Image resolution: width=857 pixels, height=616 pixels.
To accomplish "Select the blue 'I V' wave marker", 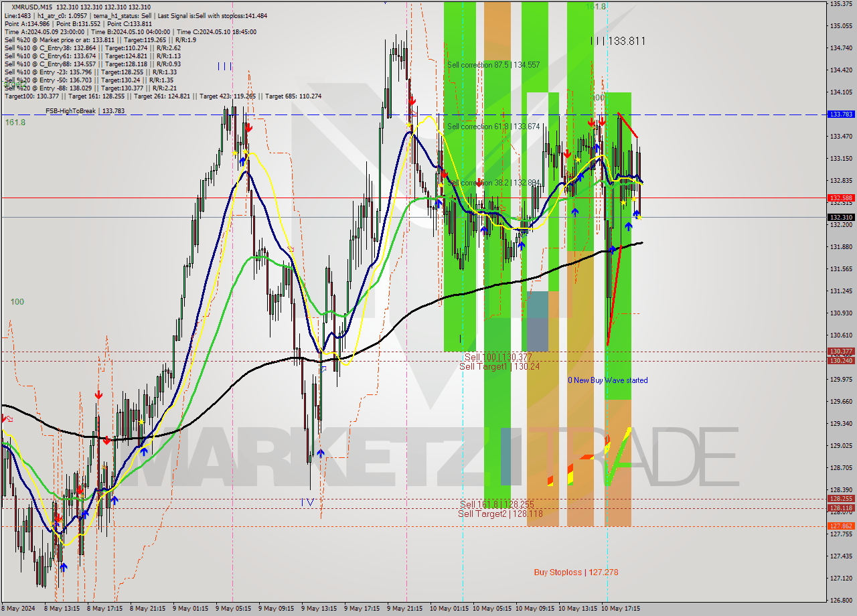I will pos(307,502).
